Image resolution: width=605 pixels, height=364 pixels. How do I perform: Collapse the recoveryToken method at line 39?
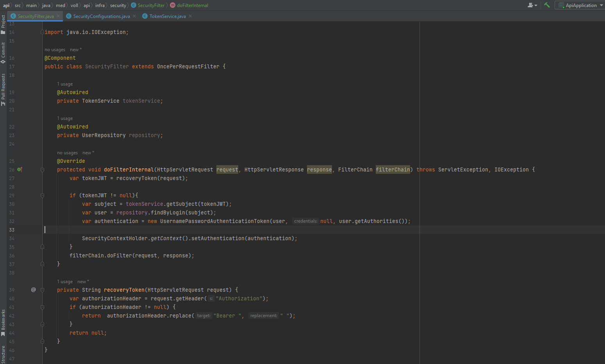[x=42, y=290]
